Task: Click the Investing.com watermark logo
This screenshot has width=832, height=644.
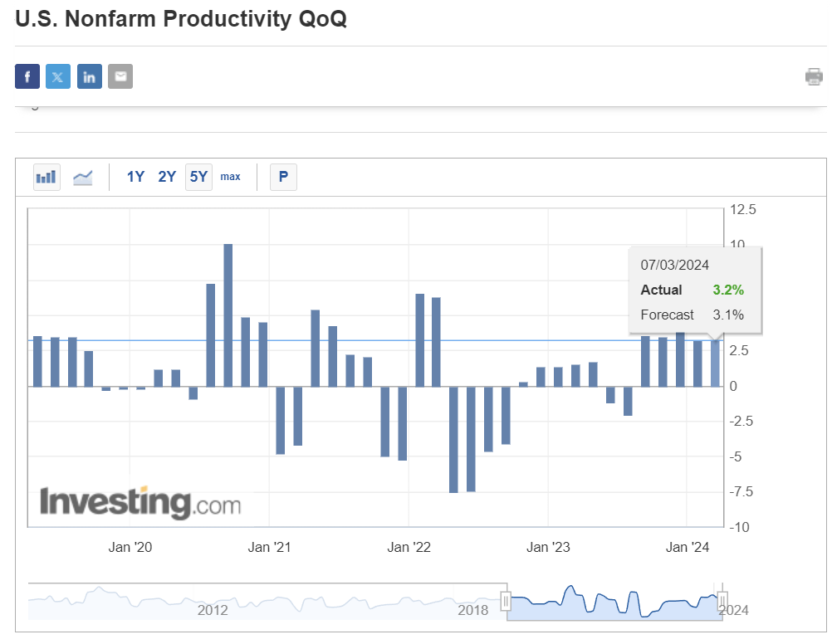Action: click(x=140, y=502)
